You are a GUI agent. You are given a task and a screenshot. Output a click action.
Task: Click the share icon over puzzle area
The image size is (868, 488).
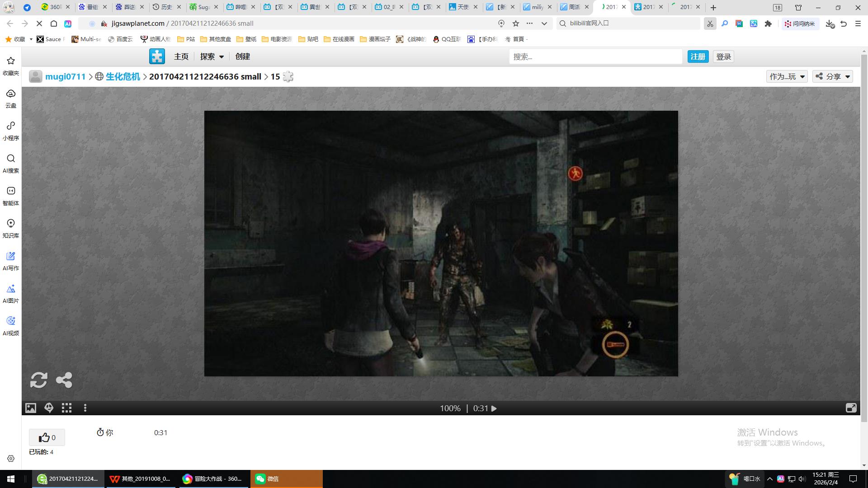pyautogui.click(x=64, y=380)
